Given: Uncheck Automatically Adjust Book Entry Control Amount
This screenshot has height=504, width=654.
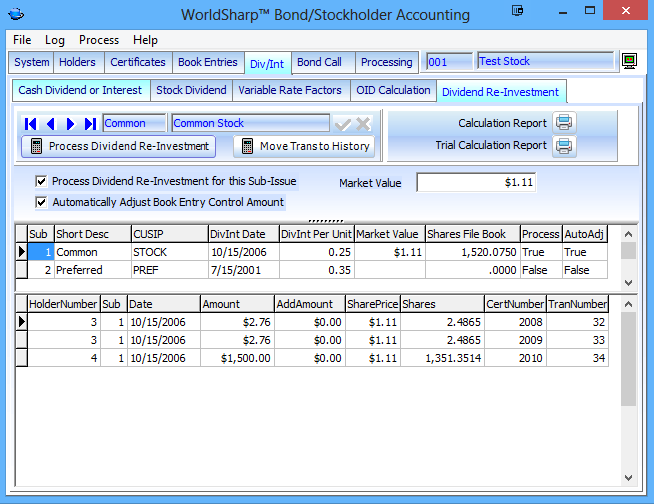Looking at the screenshot, I should [41, 202].
